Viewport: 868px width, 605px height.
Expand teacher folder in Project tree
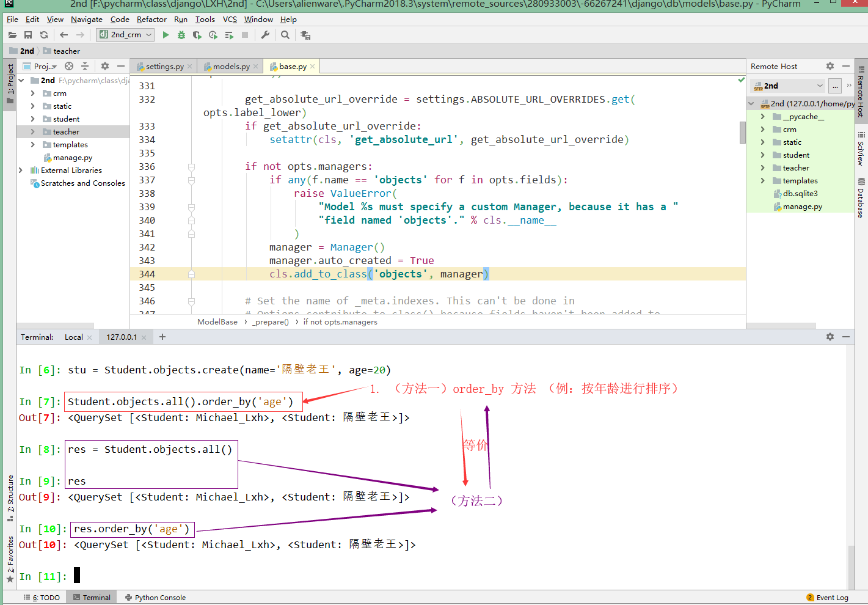point(33,132)
